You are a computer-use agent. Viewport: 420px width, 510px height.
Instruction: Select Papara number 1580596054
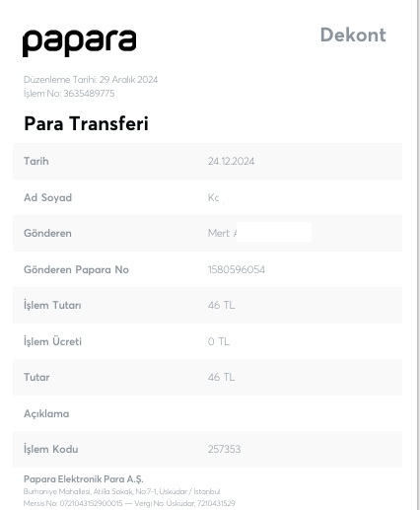pyautogui.click(x=237, y=269)
